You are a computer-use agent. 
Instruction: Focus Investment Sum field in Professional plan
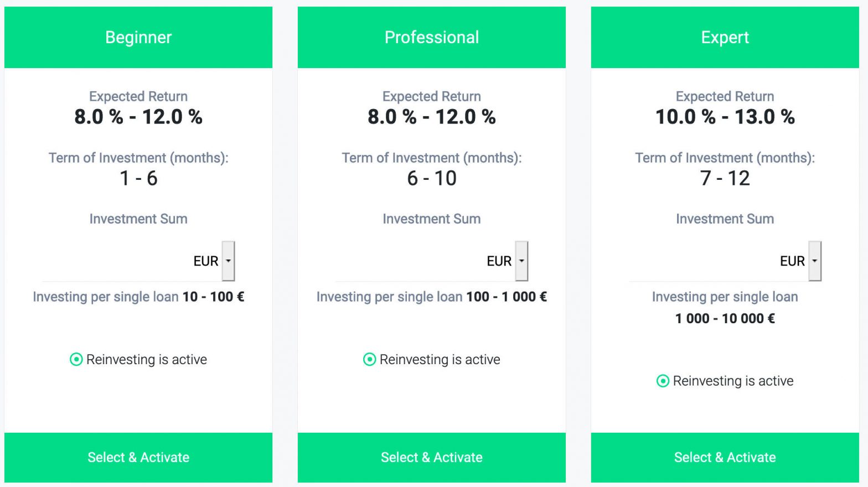coord(410,261)
